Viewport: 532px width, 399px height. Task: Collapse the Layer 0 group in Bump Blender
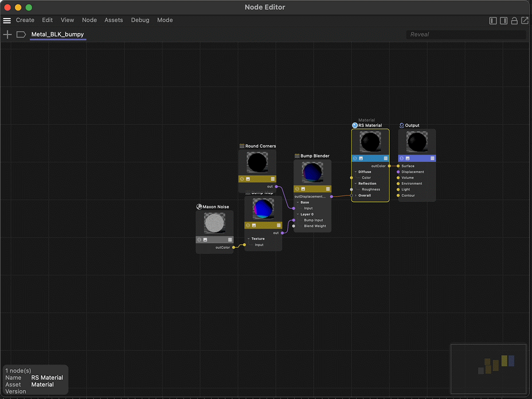(297, 214)
